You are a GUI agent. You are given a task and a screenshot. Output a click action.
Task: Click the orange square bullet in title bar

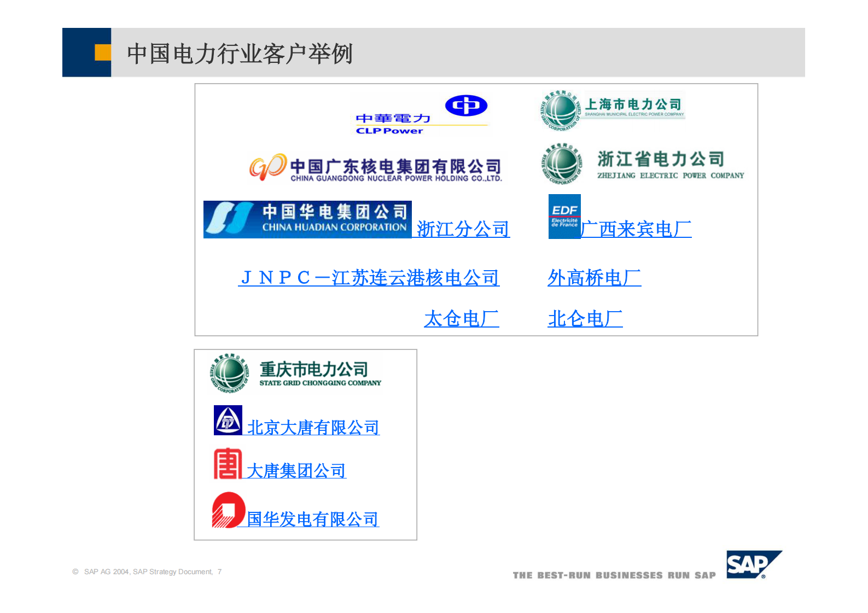pyautogui.click(x=103, y=52)
